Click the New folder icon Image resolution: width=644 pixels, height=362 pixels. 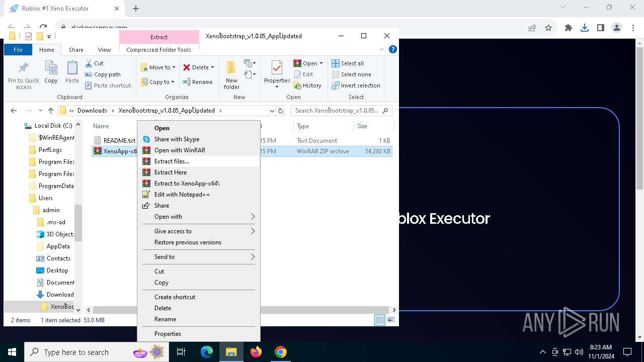[x=231, y=68]
